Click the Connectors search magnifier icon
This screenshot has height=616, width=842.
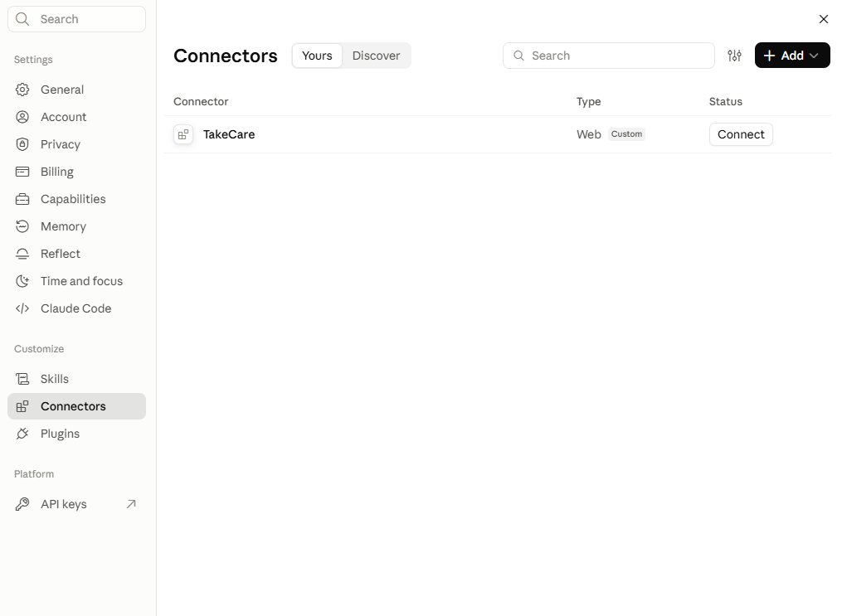tap(518, 56)
